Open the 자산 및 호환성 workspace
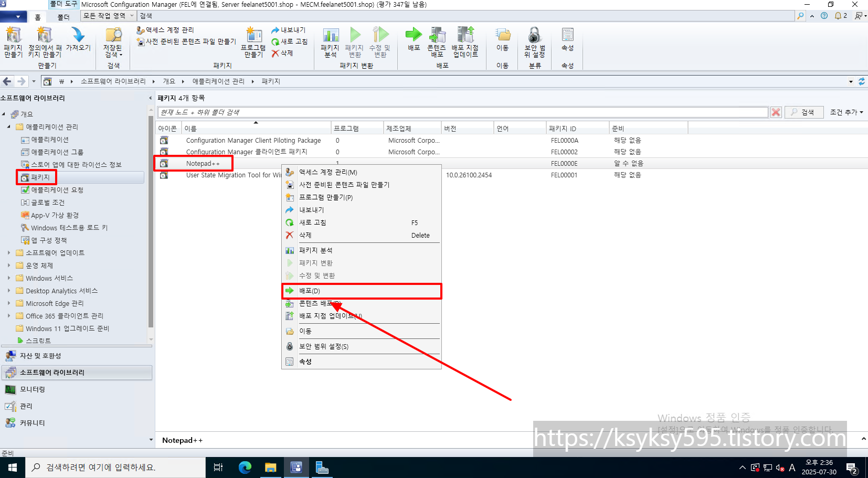868x478 pixels. point(77,356)
